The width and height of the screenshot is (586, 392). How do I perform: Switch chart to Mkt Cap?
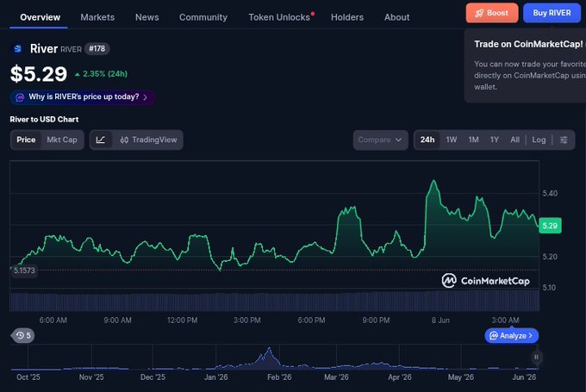62,140
